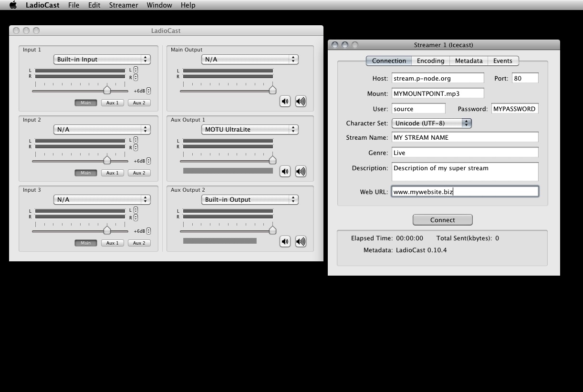Click Main Output low-volume speaker icon
The image size is (583, 392).
[285, 101]
